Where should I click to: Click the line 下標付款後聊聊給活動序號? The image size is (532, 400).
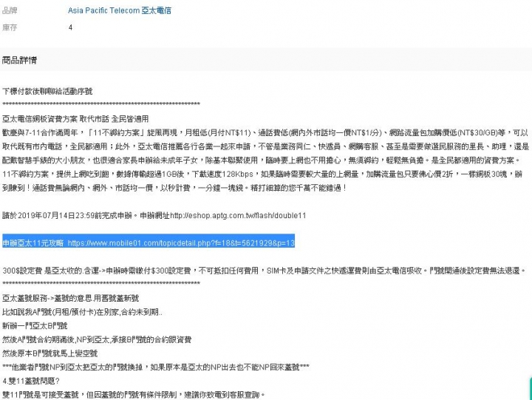click(47, 92)
